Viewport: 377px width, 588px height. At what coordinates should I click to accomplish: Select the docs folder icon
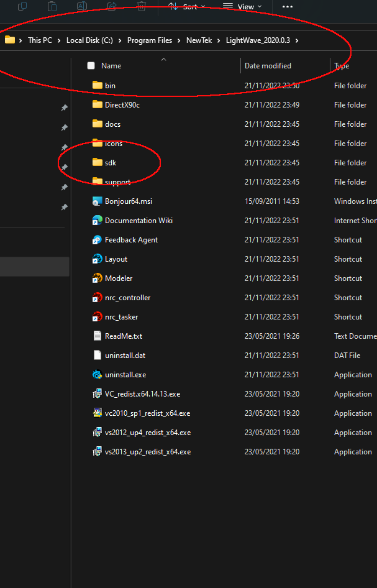point(98,123)
